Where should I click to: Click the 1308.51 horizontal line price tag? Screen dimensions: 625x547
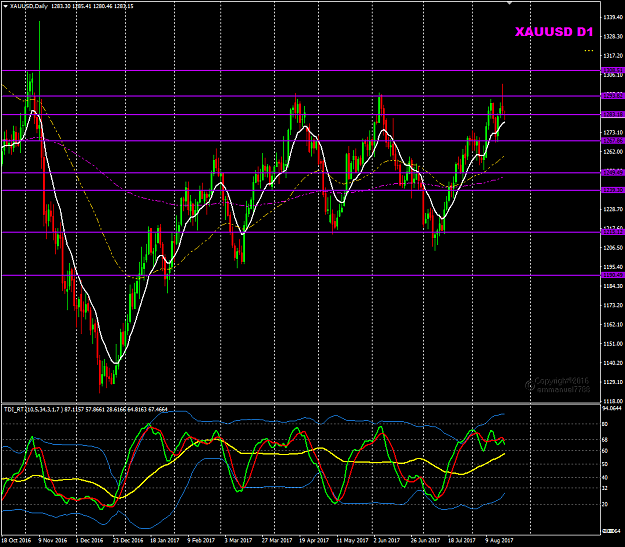click(613, 70)
